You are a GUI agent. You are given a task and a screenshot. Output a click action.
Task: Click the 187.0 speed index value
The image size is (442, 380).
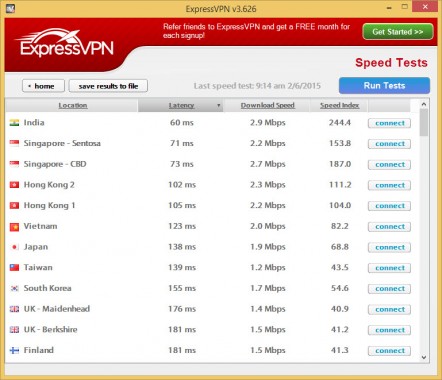(x=340, y=164)
